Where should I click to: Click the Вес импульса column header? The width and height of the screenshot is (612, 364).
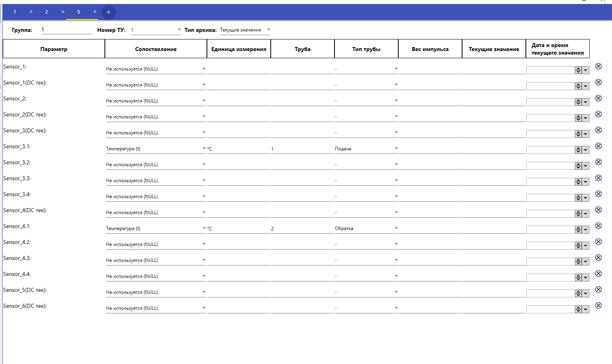(x=430, y=49)
